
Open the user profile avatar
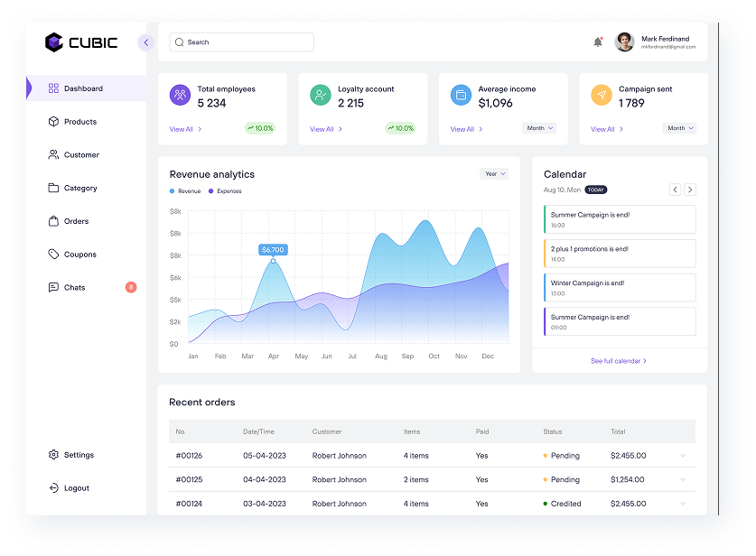[624, 42]
